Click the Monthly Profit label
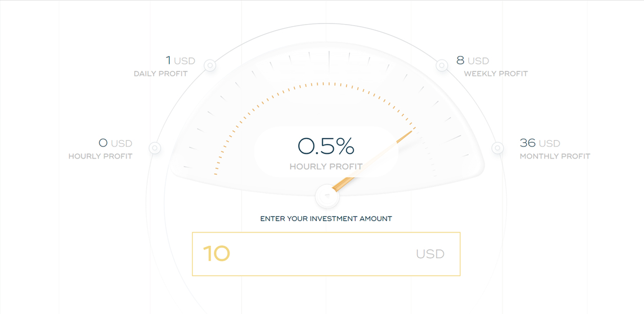Viewport: 644px width, 314px height. coord(555,156)
